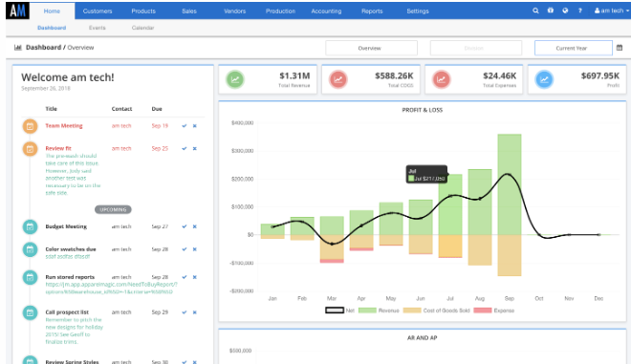631x364 pixels.
Task: Click the September revenue bar in chart
Action: click(x=510, y=184)
